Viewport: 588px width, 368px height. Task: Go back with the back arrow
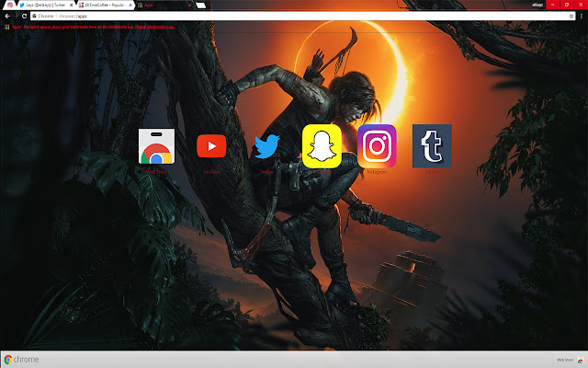(7, 17)
